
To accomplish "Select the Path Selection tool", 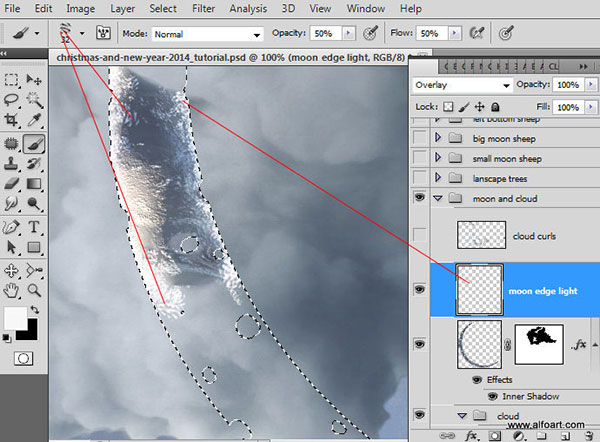I will pyautogui.click(x=11, y=247).
